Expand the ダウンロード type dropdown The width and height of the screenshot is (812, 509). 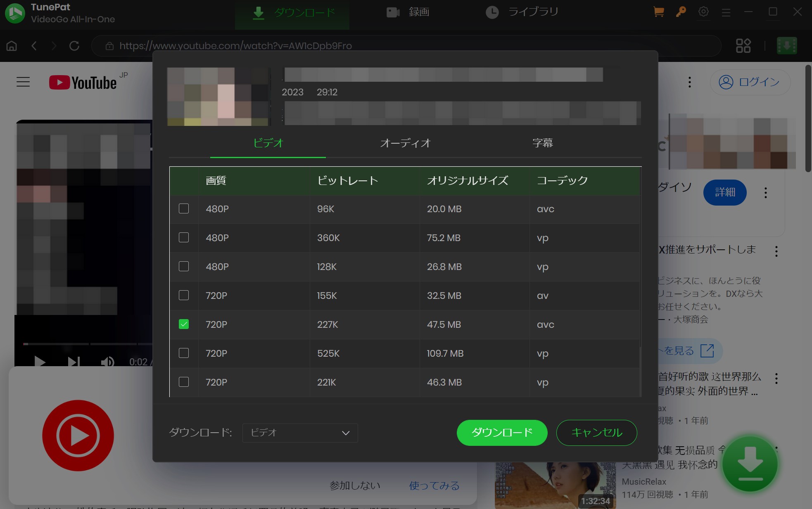(300, 433)
